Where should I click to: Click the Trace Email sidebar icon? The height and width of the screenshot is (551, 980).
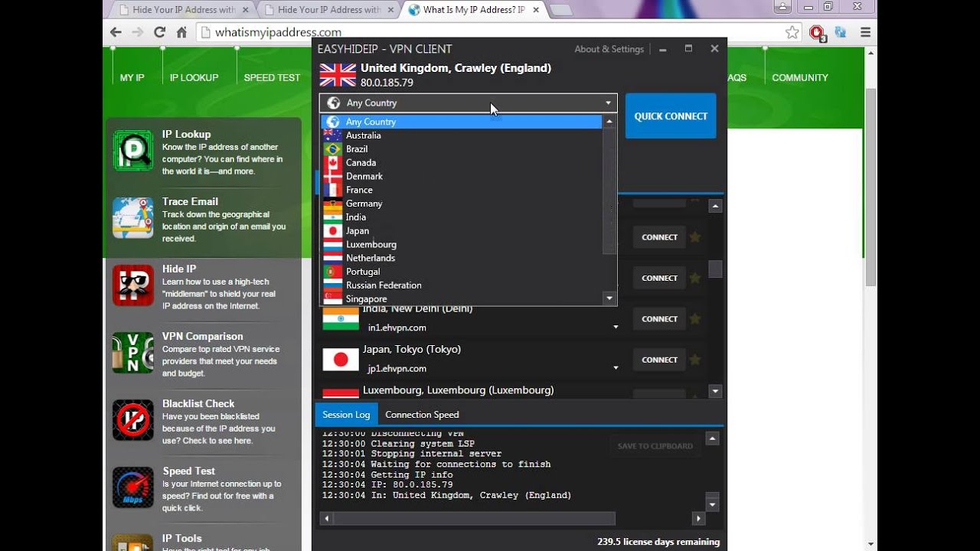pos(133,218)
